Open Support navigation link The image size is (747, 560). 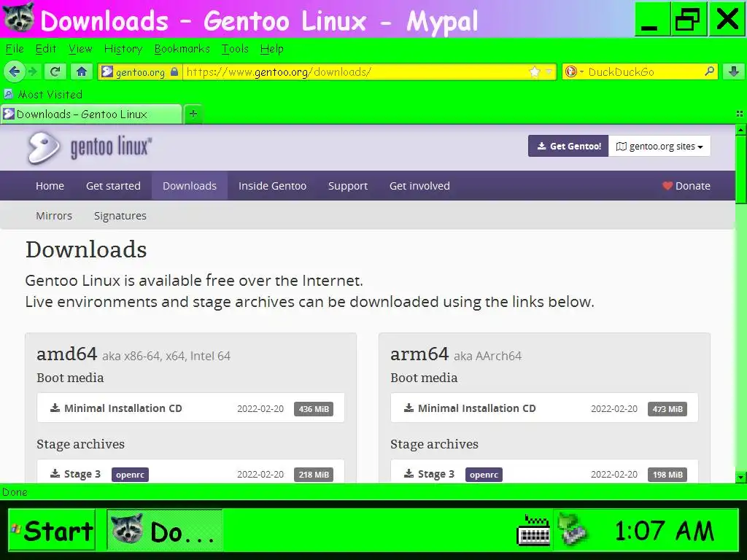pos(348,186)
